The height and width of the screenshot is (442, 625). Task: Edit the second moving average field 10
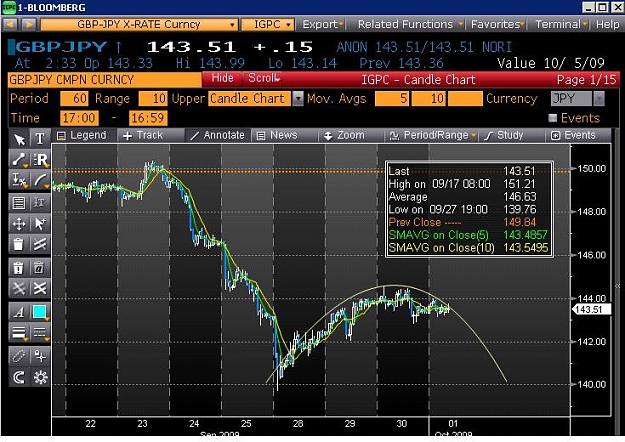(x=429, y=98)
